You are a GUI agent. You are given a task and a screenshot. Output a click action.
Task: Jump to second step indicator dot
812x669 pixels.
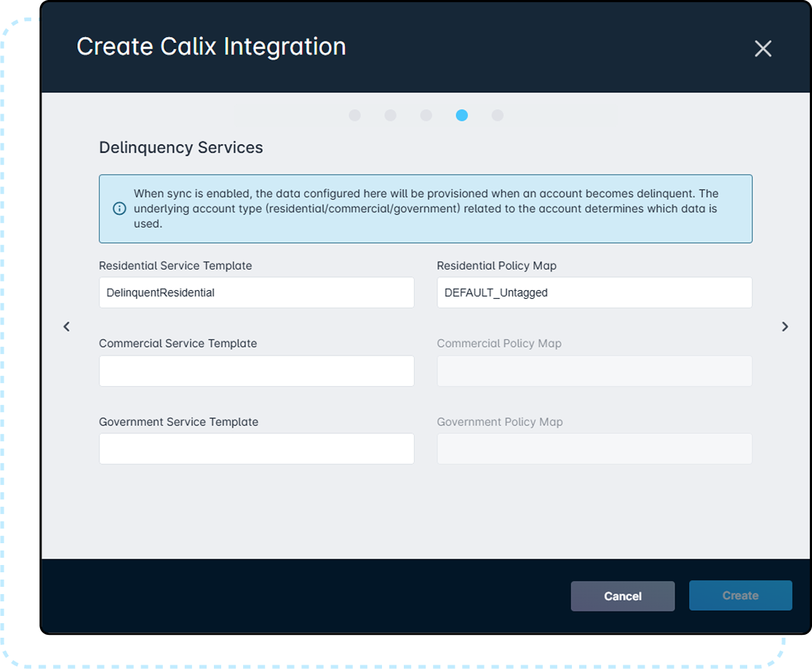pos(391,115)
